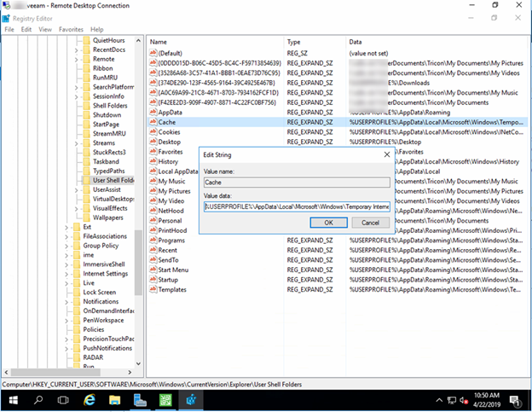Select the Desktop value icon

pos(153,142)
